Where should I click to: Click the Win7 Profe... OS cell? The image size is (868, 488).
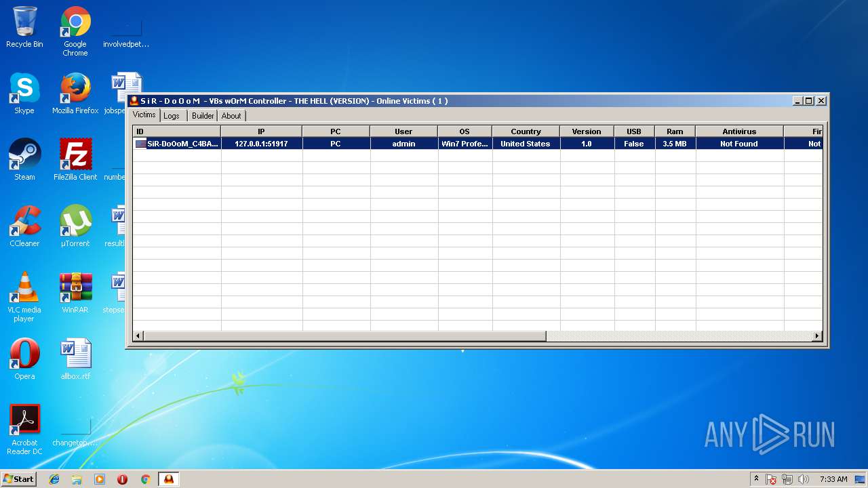(x=465, y=144)
